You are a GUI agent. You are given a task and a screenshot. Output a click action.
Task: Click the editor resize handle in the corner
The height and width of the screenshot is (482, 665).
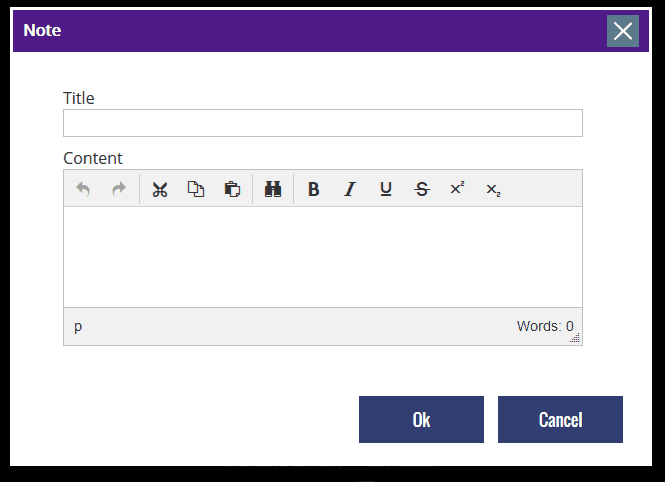(x=575, y=339)
